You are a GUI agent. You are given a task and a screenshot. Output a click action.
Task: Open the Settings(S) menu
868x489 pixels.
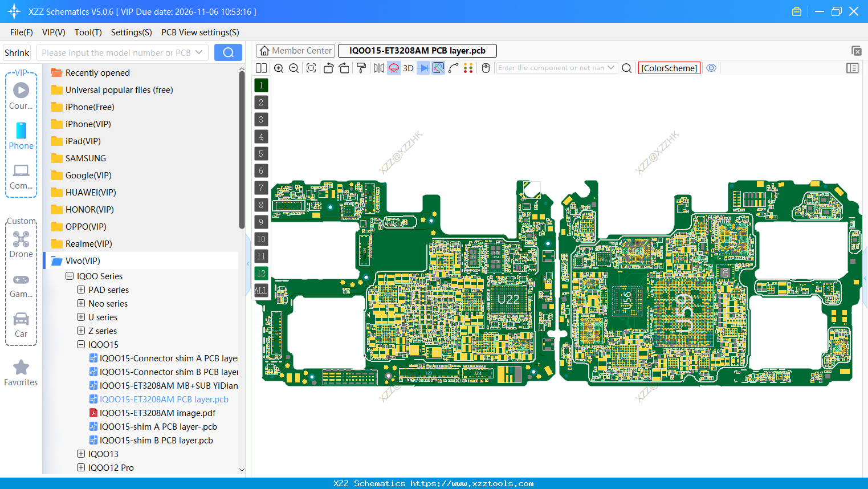(131, 32)
